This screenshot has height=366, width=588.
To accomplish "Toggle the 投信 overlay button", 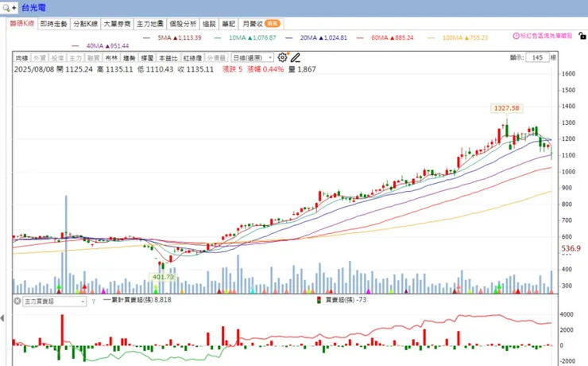I will pos(57,58).
